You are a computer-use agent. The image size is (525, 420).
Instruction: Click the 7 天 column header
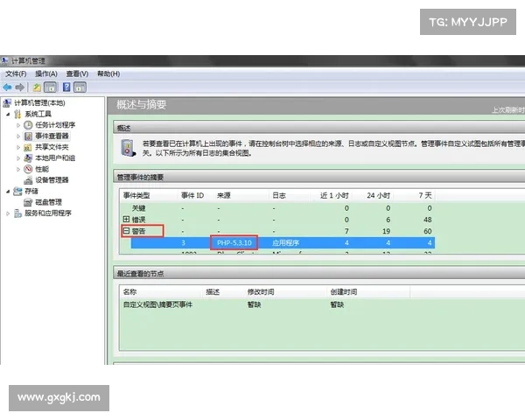click(x=414, y=196)
